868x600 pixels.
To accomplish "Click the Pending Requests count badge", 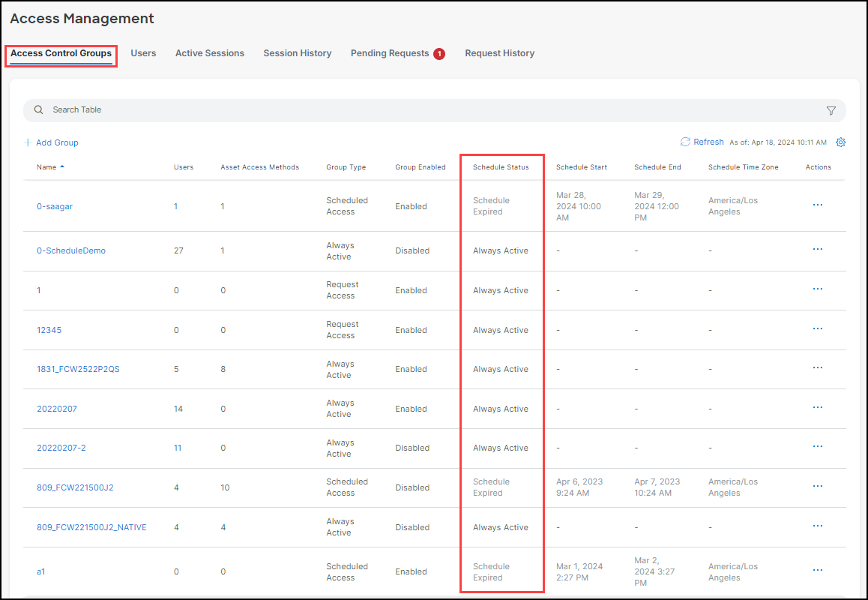I will (438, 53).
